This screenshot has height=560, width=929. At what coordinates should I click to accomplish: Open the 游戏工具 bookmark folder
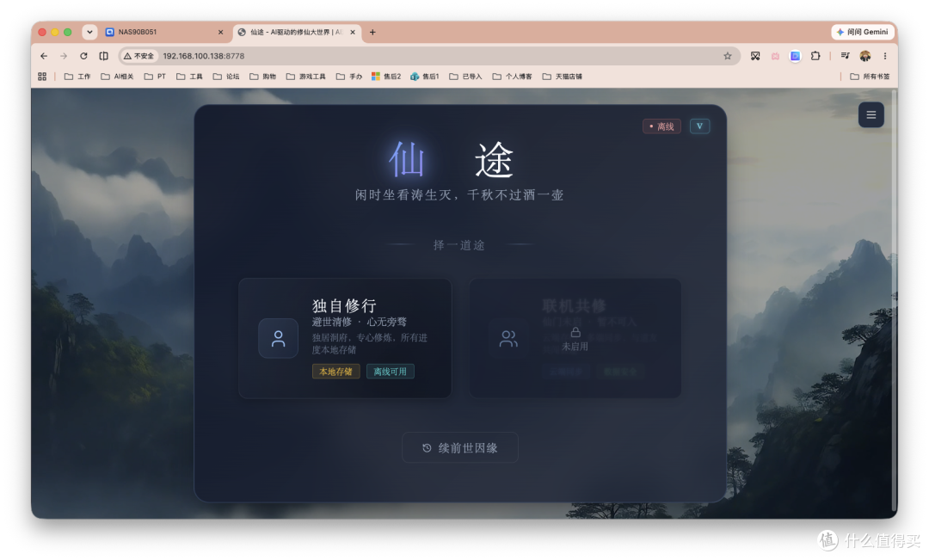coord(306,77)
